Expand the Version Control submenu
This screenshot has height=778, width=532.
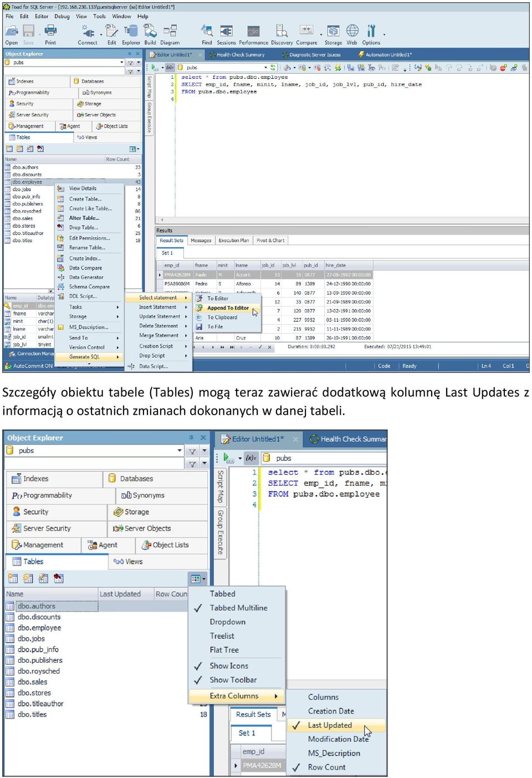click(89, 348)
